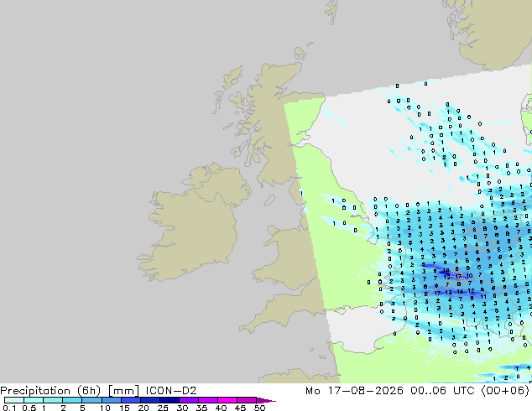
Task: Click the ICON-D2 model label
Action: pos(171,391)
